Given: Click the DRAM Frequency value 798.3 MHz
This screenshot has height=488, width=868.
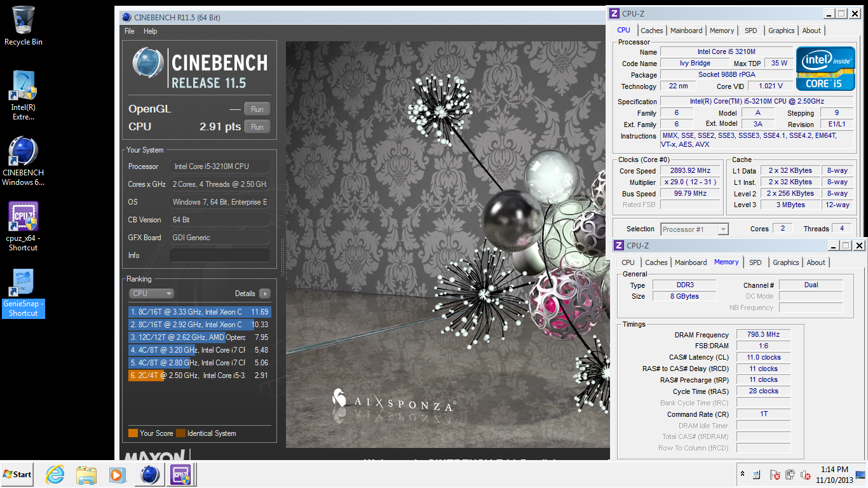Looking at the screenshot, I should [x=764, y=335].
